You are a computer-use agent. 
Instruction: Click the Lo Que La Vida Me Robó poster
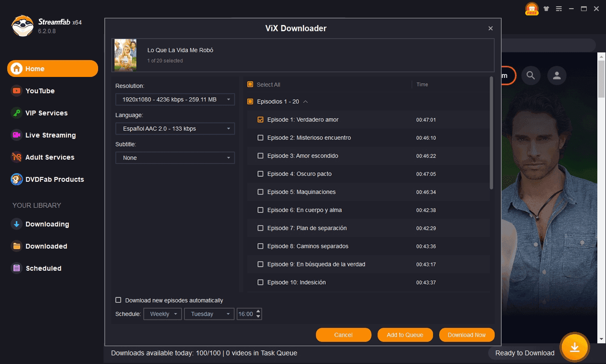tap(126, 55)
